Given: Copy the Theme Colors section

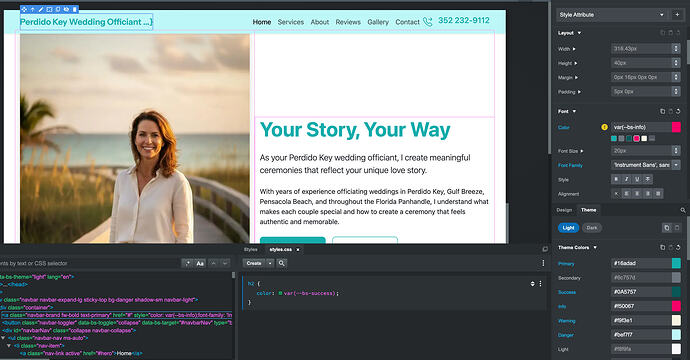Looking at the screenshot, I should click(x=662, y=247).
